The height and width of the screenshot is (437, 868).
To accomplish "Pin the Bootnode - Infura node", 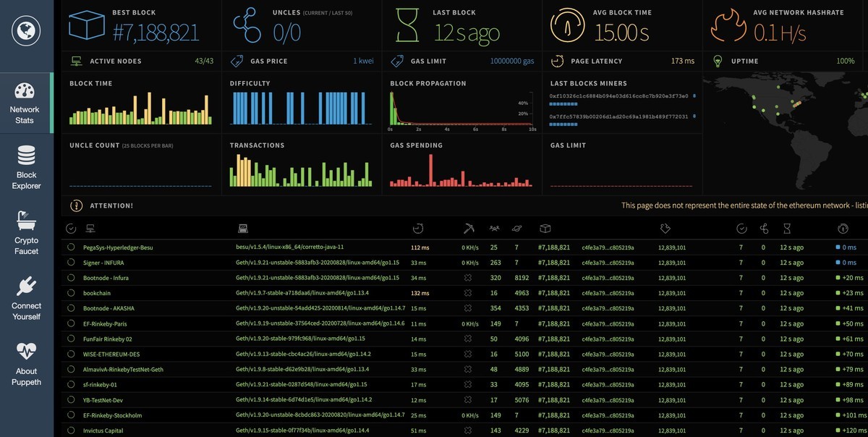I will pos(71,278).
